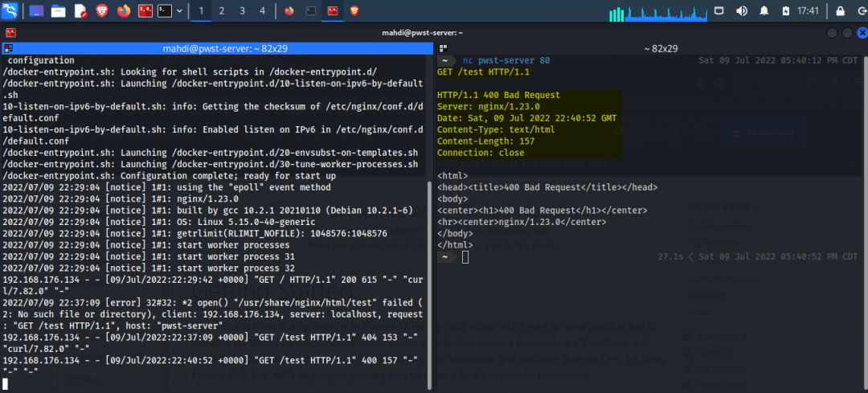
Task: Open the text editor launcher icon
Action: pos(80,10)
